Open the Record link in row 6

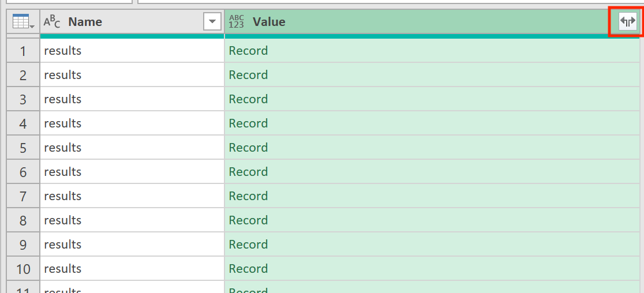[248, 172]
